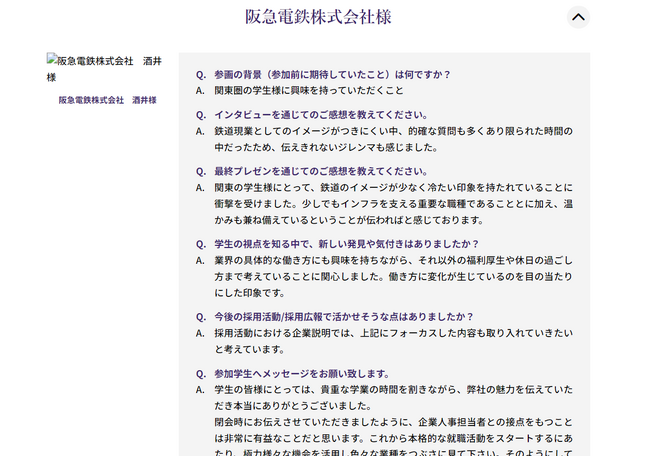Click answer line starting かみも兼ね備えているということ

click(349, 220)
